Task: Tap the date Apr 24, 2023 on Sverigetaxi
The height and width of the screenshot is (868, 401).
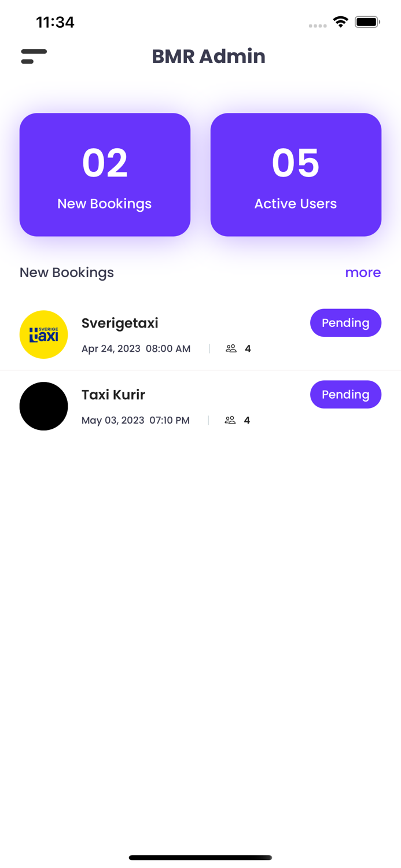Action: point(111,348)
